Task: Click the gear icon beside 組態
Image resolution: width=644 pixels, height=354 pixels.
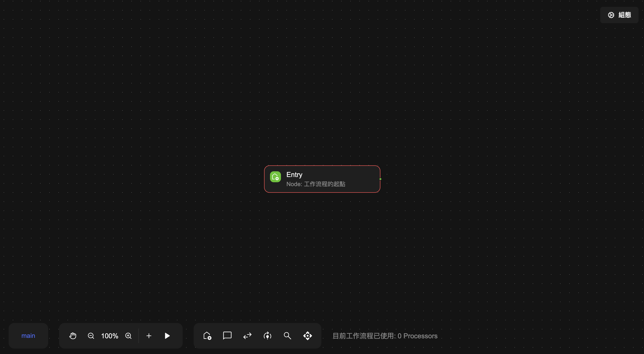Action: [x=611, y=15]
